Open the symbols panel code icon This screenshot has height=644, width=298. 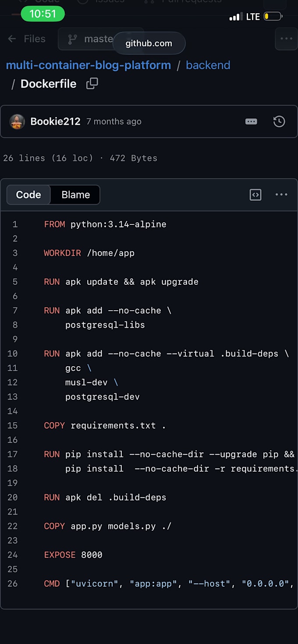(255, 195)
